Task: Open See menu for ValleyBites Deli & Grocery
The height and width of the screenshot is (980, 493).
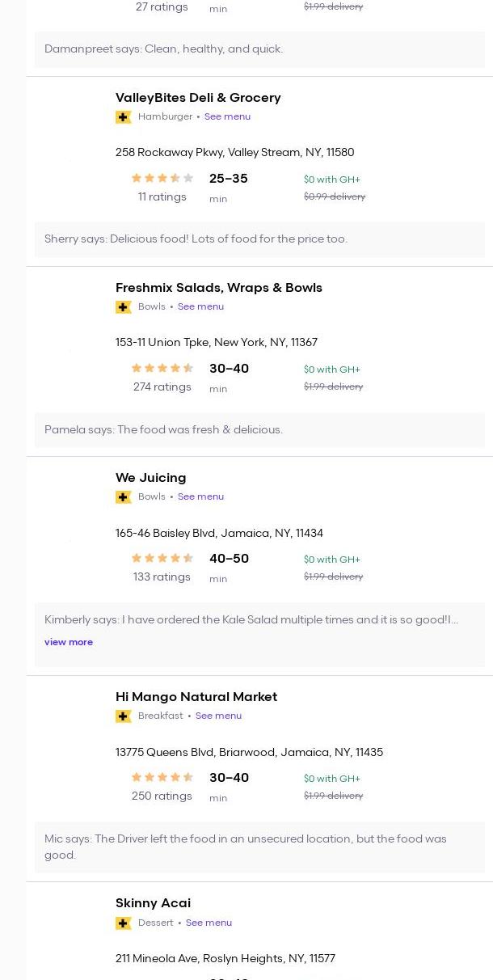Action: 227,116
